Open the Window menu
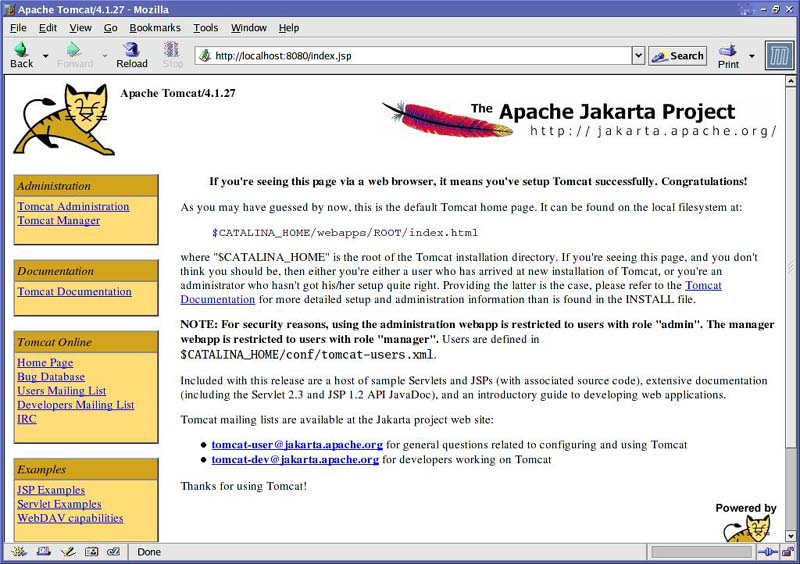The width and height of the screenshot is (800, 564). pyautogui.click(x=248, y=28)
